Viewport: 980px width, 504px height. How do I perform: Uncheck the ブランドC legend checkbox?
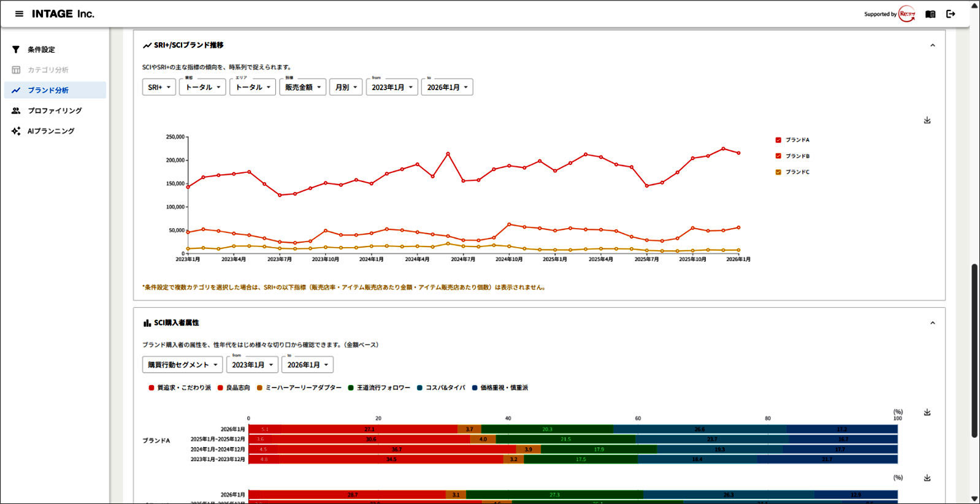pos(778,172)
